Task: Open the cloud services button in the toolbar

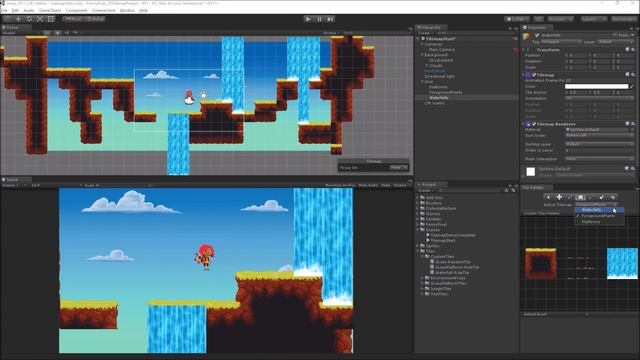Action: tap(539, 19)
